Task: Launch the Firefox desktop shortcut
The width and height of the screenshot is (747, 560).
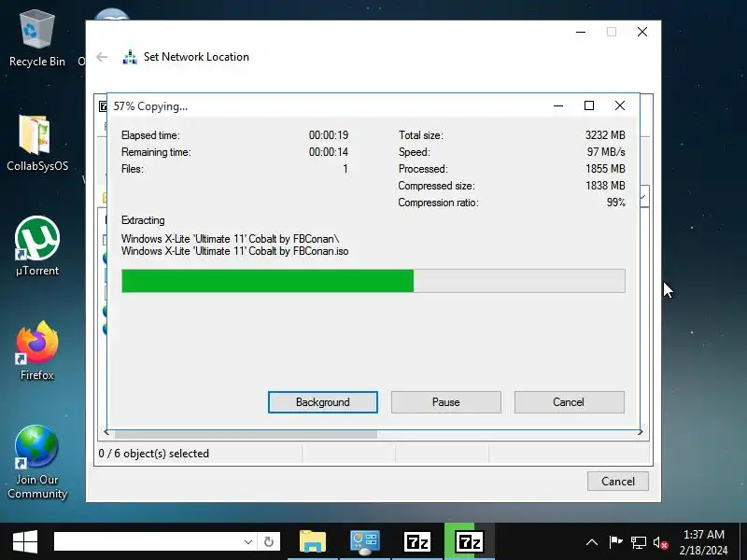Action: click(36, 351)
